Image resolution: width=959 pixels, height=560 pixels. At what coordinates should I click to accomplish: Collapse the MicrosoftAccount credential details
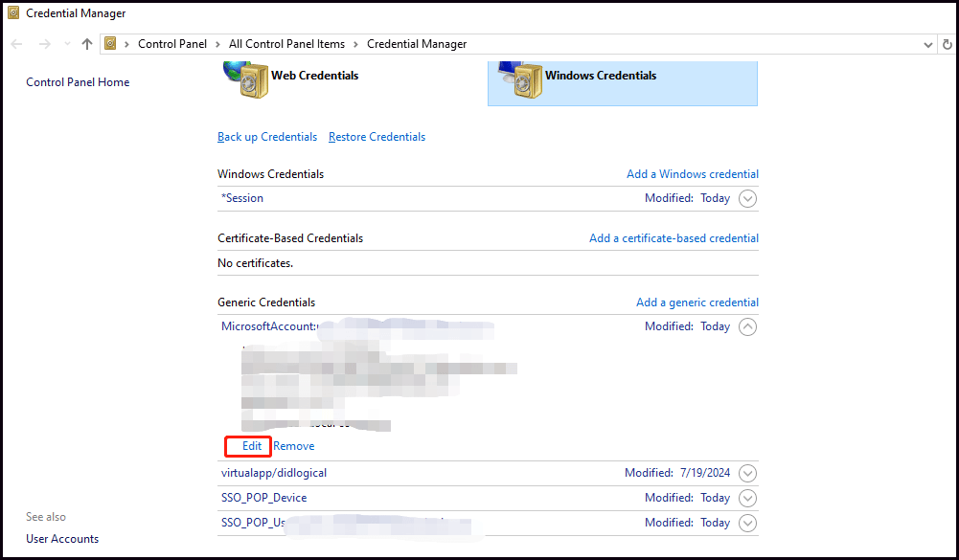[x=747, y=327]
